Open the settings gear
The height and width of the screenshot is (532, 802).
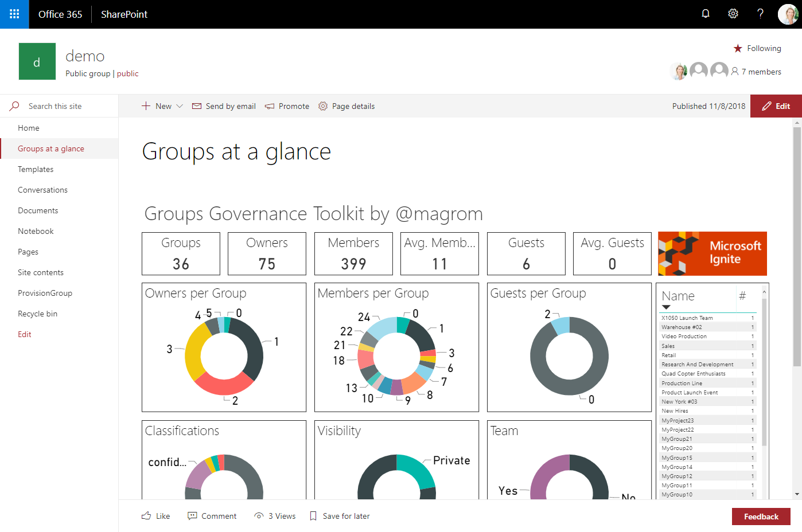pos(733,14)
